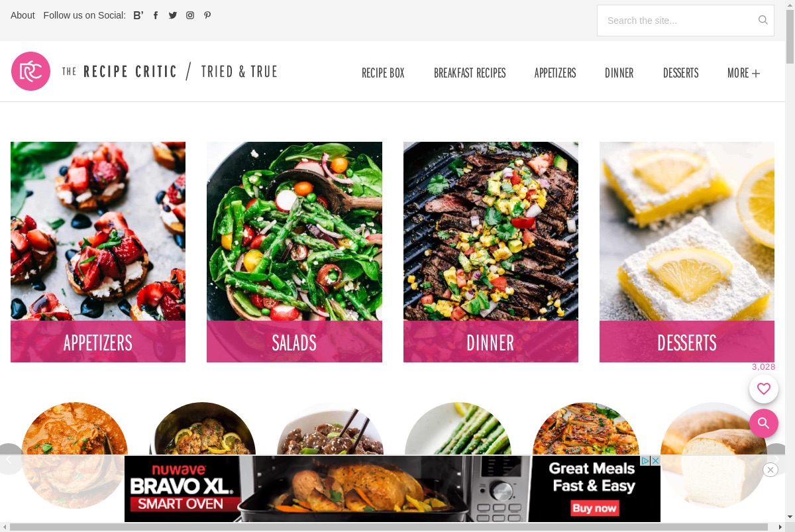The height and width of the screenshot is (532, 795).
Task: Open the Salads category thumbnail
Action: (x=294, y=252)
